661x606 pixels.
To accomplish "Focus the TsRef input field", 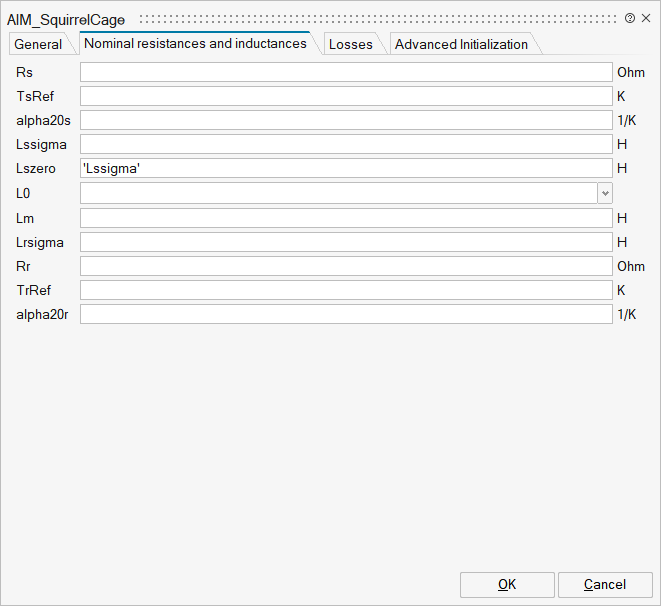I will click(345, 96).
